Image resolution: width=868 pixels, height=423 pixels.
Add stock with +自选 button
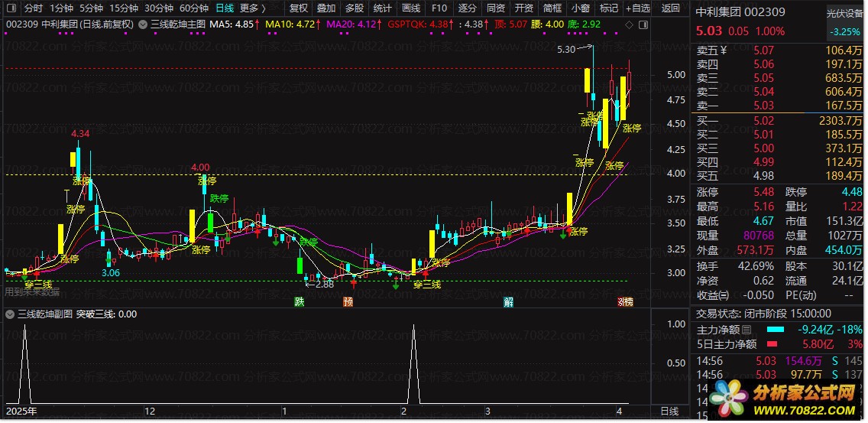(638, 8)
